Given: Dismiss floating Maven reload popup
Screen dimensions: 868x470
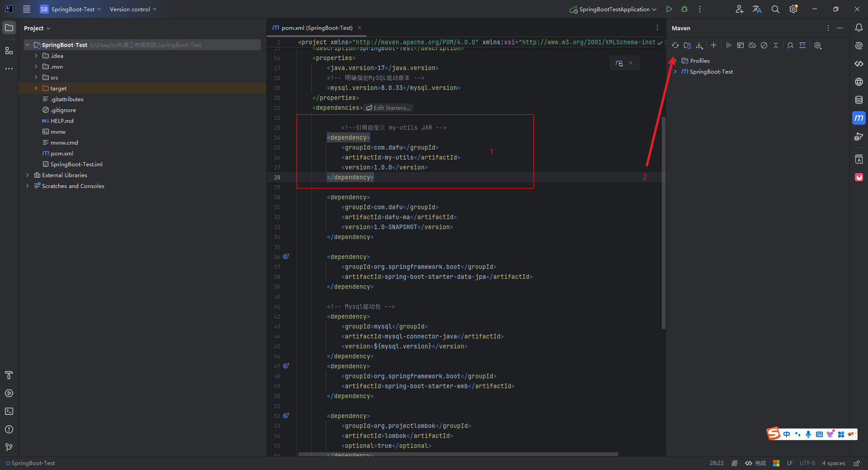Looking at the screenshot, I should coord(631,63).
